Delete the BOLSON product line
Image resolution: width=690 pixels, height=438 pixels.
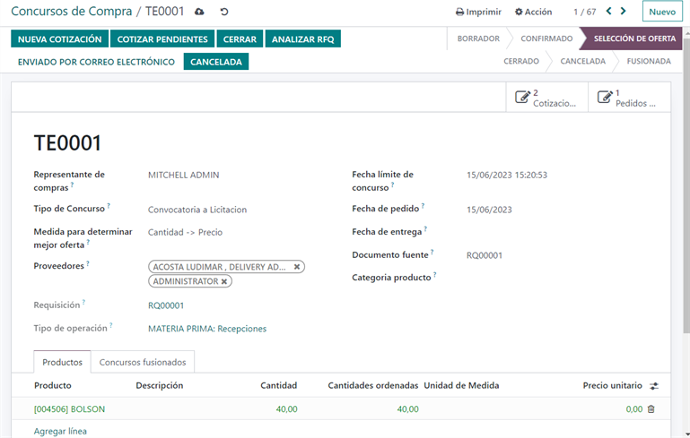651,409
